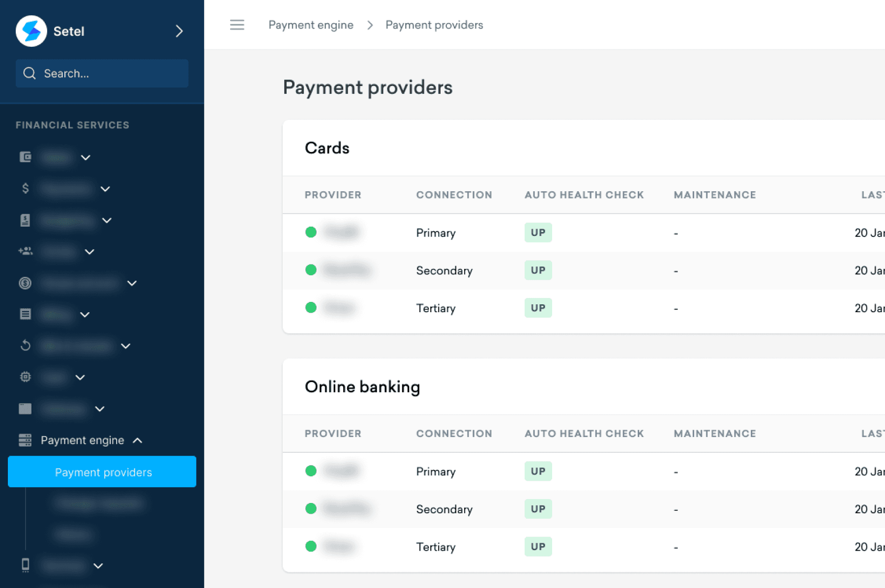Click the green dot in Online banking Tertiary row

(x=311, y=546)
